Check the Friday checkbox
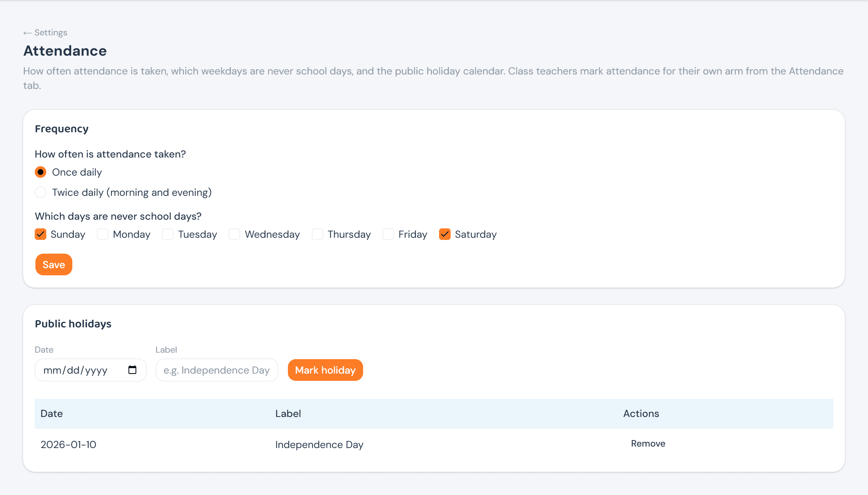This screenshot has height=495, width=868. point(388,234)
